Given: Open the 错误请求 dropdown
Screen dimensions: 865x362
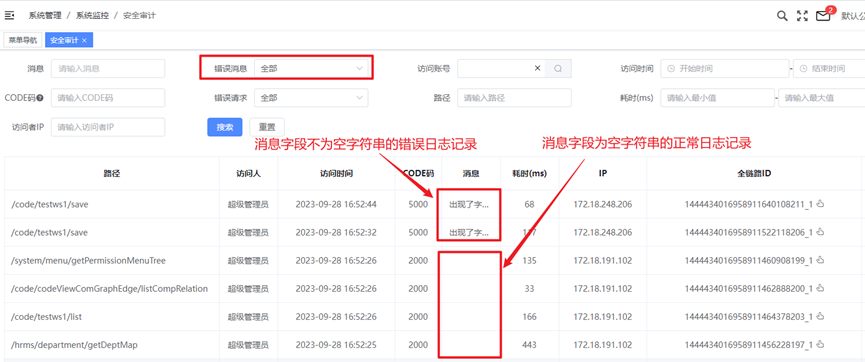Looking at the screenshot, I should tap(311, 98).
